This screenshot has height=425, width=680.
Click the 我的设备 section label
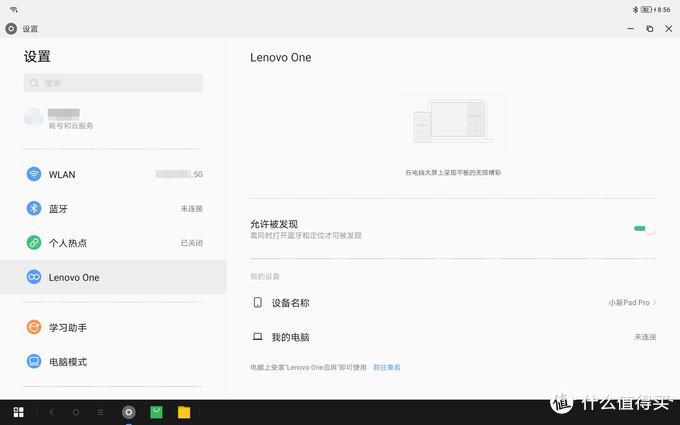[265, 276]
